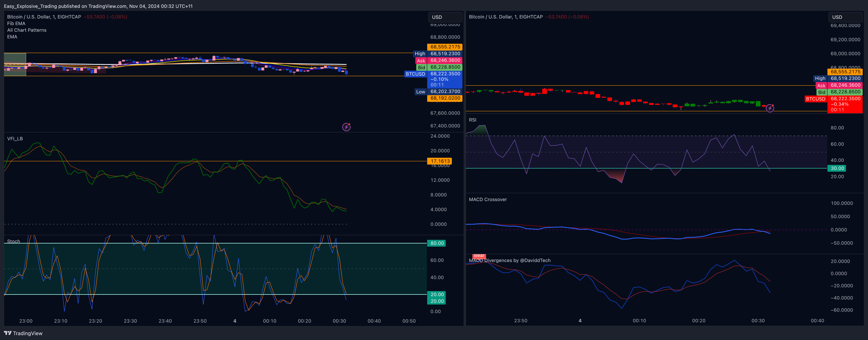Screen dimensions: 868x340
Task: Select the right chart's Bitcoin / U.S. Dollar title
Action: 506,17
